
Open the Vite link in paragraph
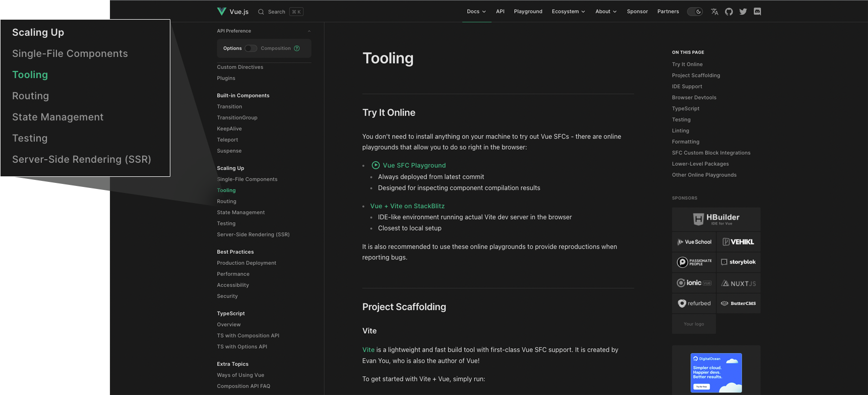pos(368,350)
